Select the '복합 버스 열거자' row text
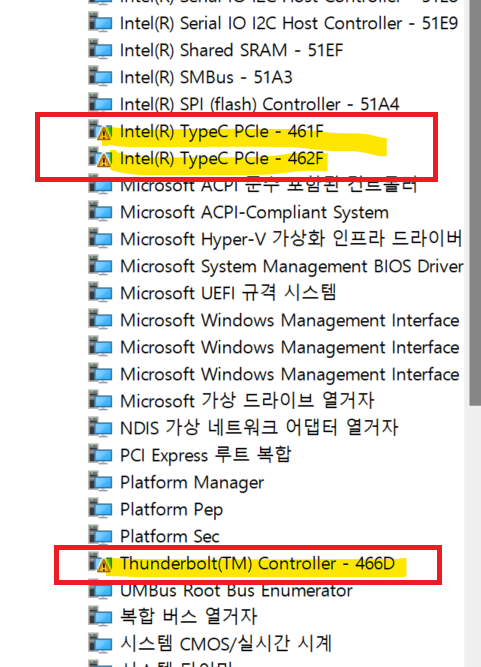 [x=189, y=617]
